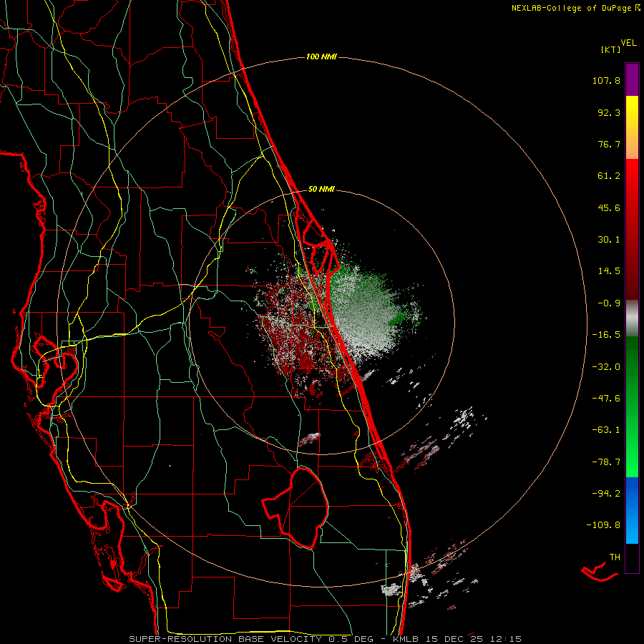Click the 30.1 scale value
The image size is (644, 644).
point(609,240)
